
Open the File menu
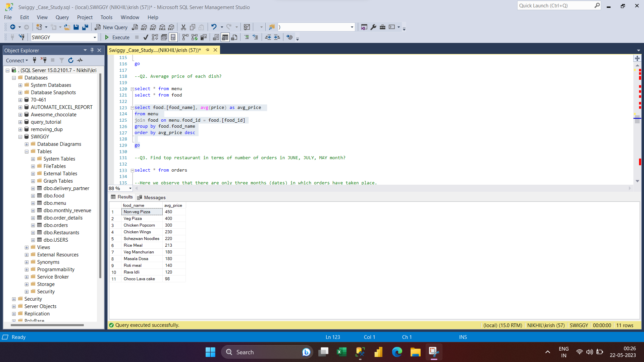click(x=8, y=17)
